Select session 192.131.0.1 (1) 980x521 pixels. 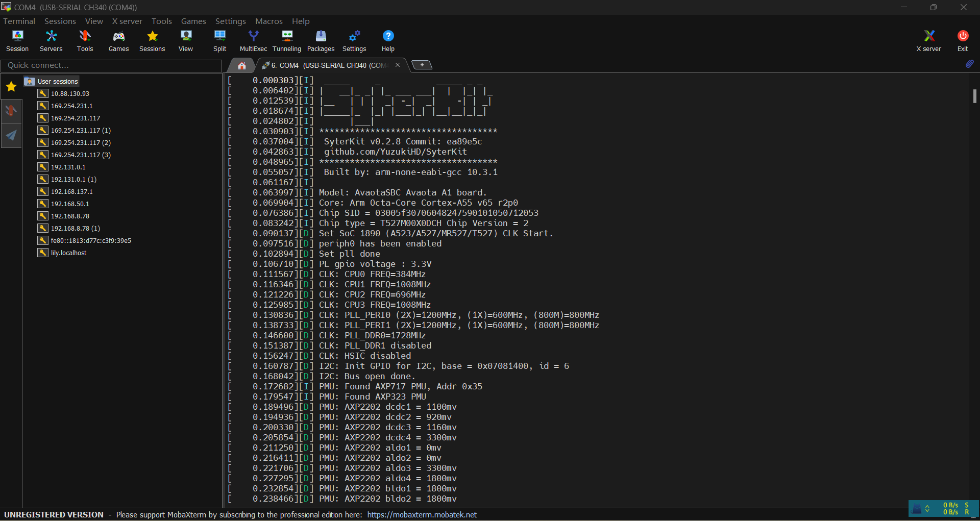(x=73, y=179)
